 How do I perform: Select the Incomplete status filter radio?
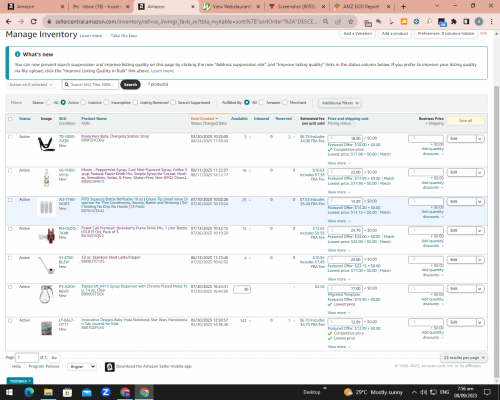coord(106,102)
